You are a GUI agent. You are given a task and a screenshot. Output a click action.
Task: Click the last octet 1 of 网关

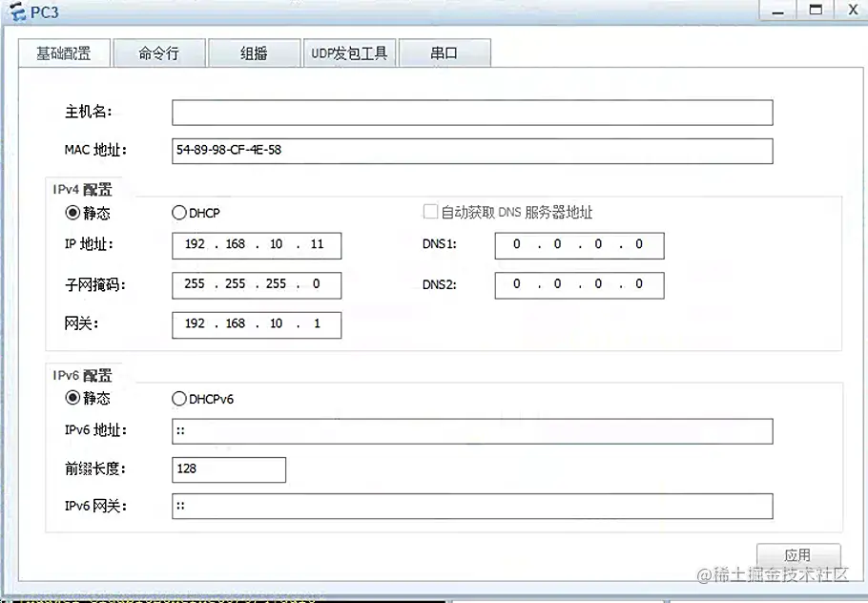317,323
